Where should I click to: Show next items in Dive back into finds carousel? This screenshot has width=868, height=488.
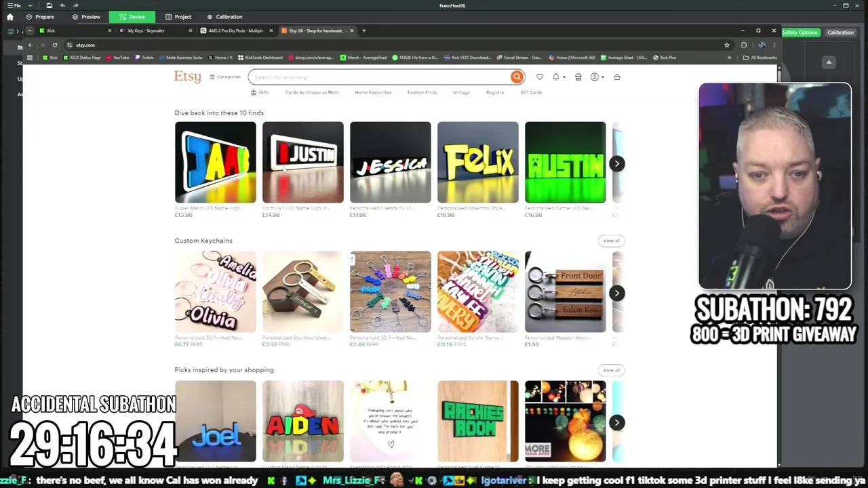tap(616, 163)
